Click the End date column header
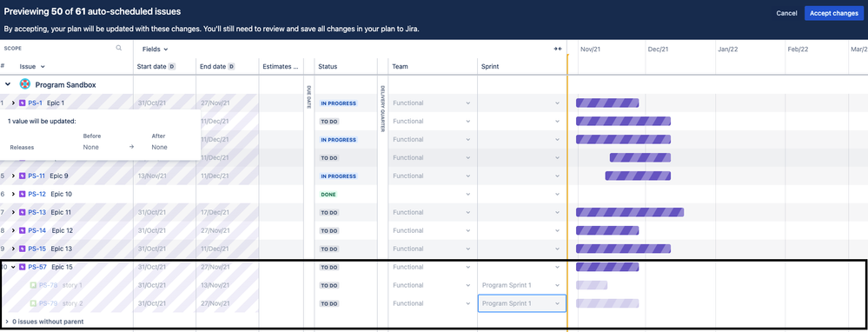 click(213, 66)
